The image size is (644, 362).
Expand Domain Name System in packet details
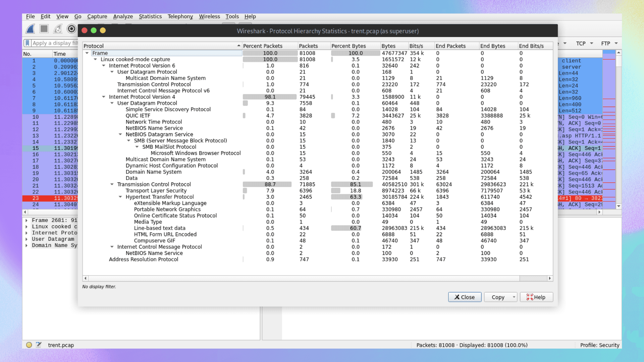[x=26, y=246]
